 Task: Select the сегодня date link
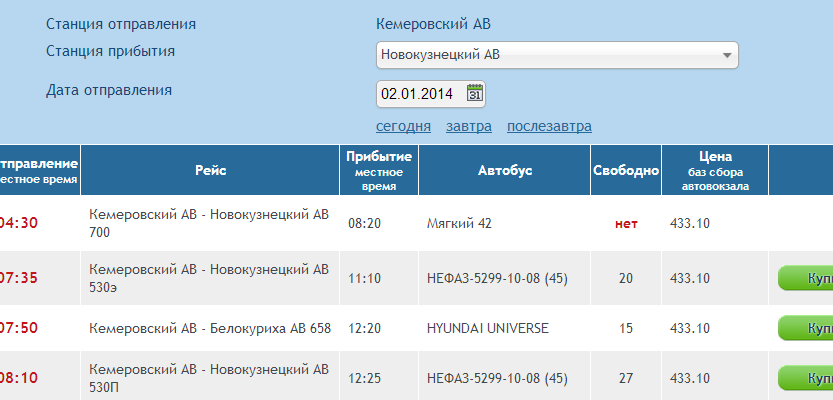(x=403, y=127)
